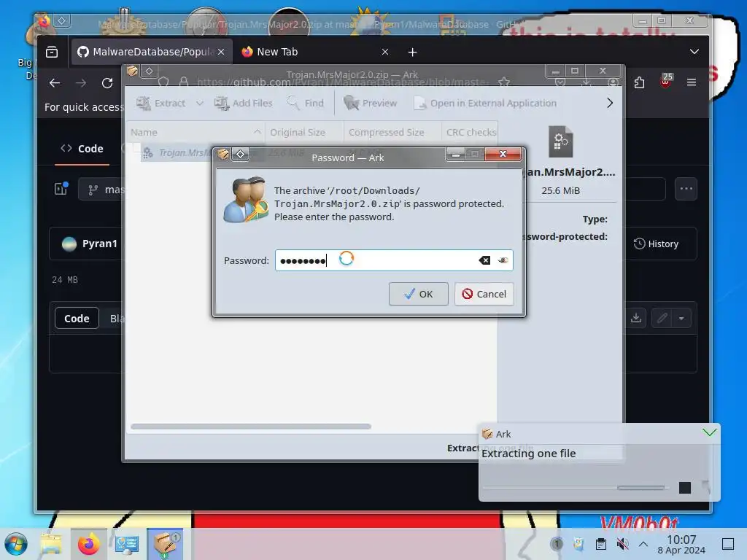This screenshot has width=747, height=560.
Task: Open the uBlock extension icon showing 25
Action: (666, 81)
